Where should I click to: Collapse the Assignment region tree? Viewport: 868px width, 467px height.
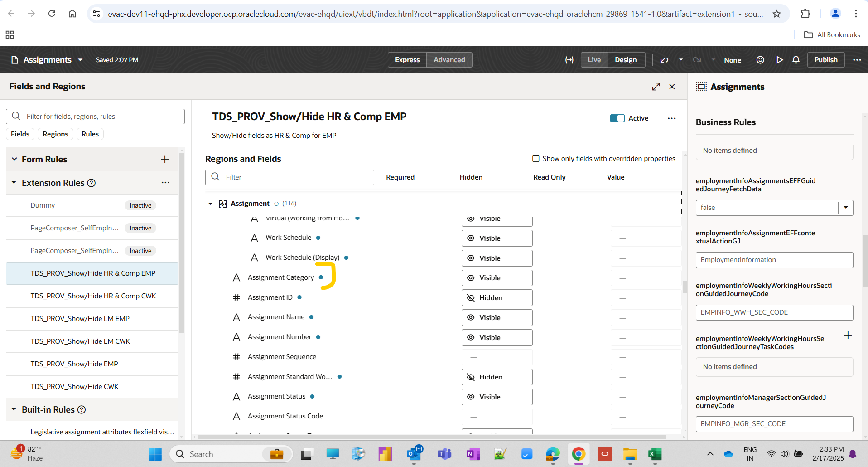[x=210, y=204]
